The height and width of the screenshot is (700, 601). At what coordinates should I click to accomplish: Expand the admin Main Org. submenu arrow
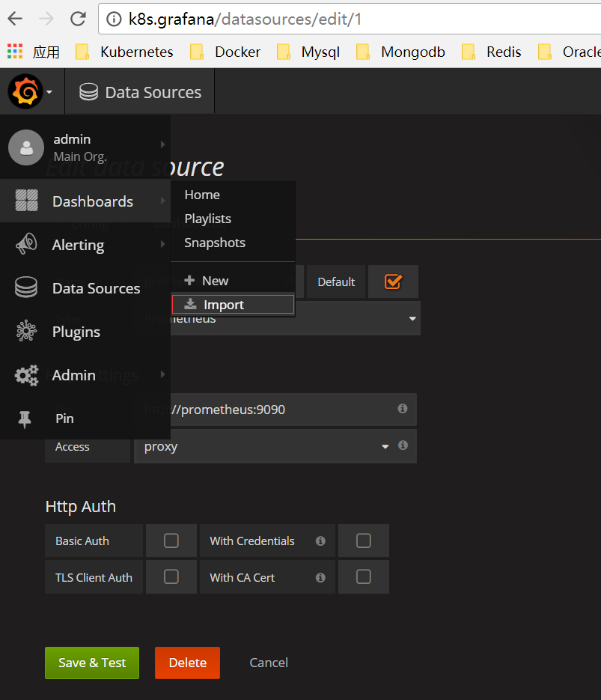coord(163,144)
